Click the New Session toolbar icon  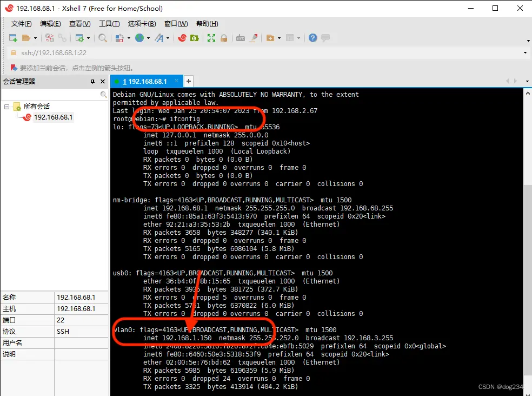pos(14,38)
